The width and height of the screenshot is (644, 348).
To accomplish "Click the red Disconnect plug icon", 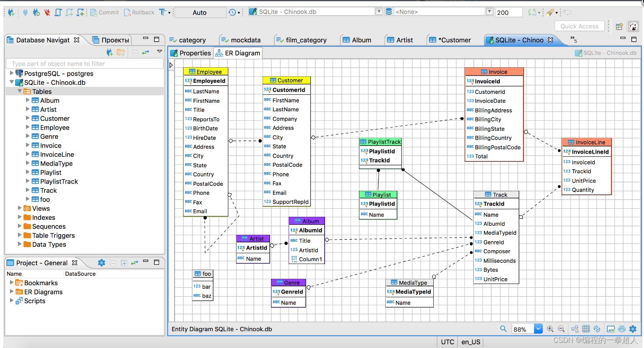I will pyautogui.click(x=47, y=12).
